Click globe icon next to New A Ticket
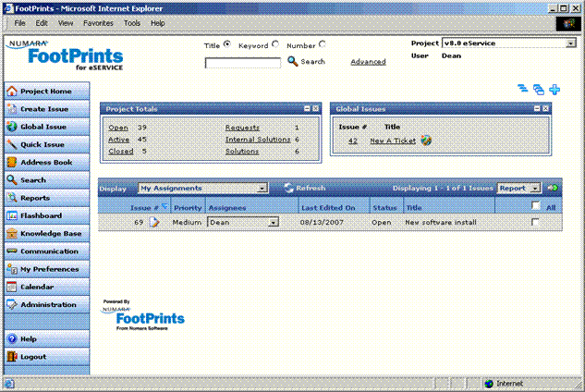Screen dimensions: 585x392 426,141
